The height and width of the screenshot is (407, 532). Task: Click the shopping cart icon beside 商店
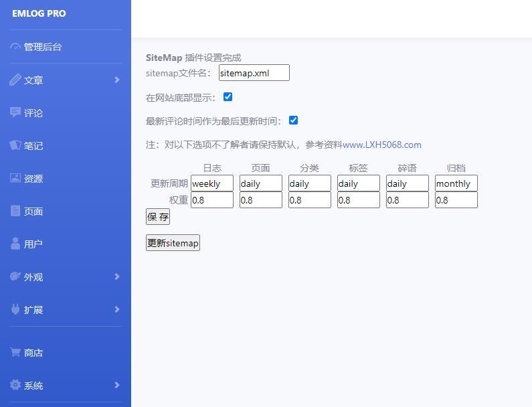click(15, 352)
